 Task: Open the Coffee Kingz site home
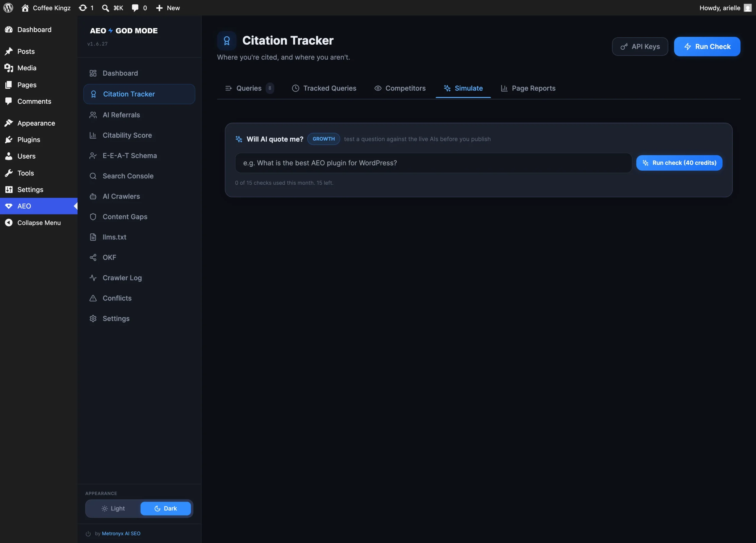click(46, 8)
